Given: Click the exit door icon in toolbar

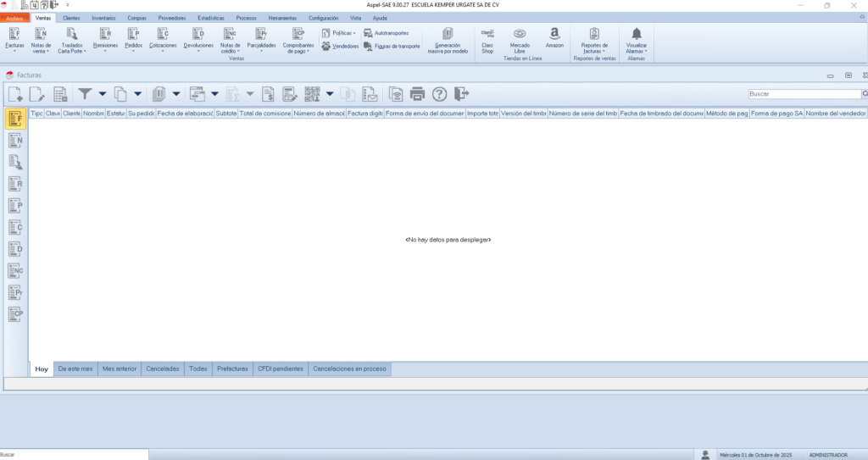Looking at the screenshot, I should (x=461, y=94).
